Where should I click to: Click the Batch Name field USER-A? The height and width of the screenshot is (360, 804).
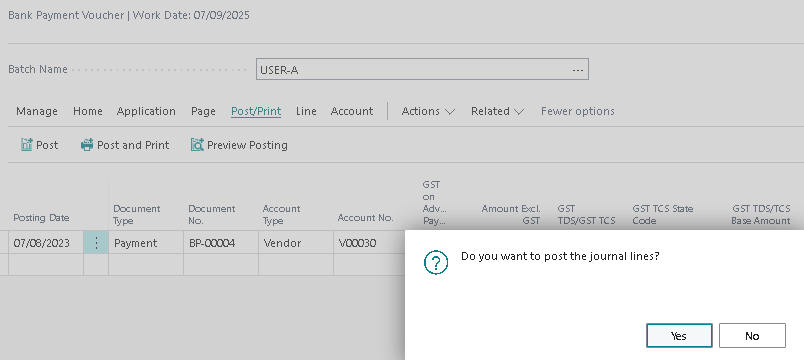[422, 69]
